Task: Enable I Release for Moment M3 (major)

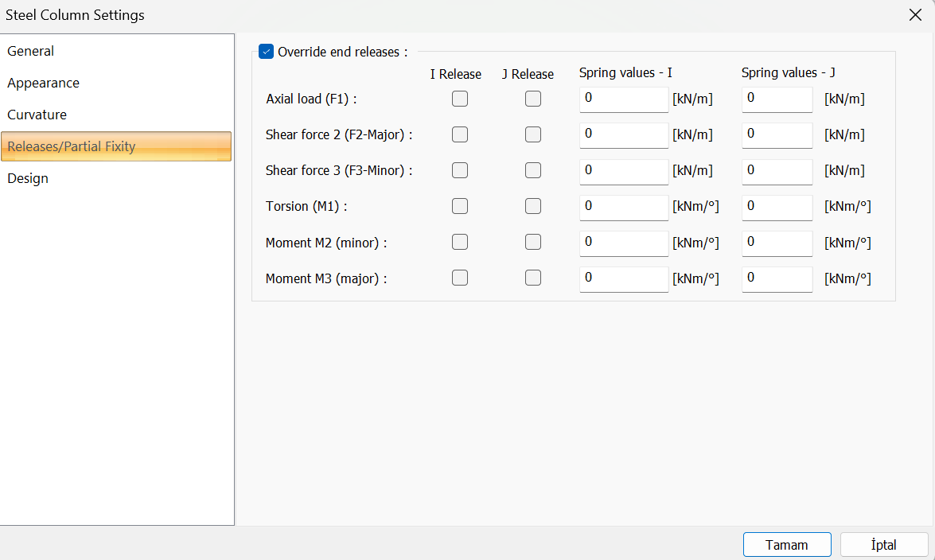Action: (x=460, y=278)
